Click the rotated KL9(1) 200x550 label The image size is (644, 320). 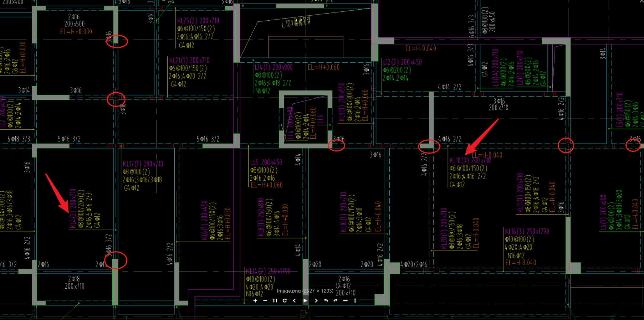342,102
